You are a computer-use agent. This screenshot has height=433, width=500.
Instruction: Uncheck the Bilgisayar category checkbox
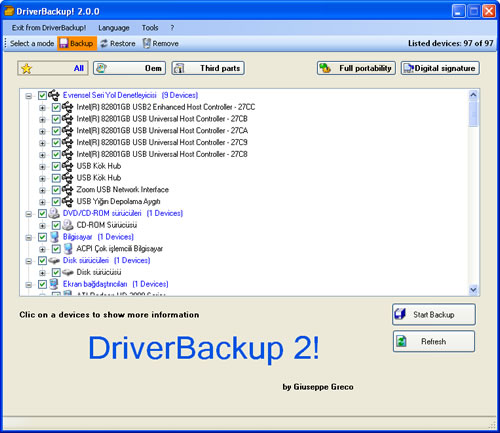point(42,237)
